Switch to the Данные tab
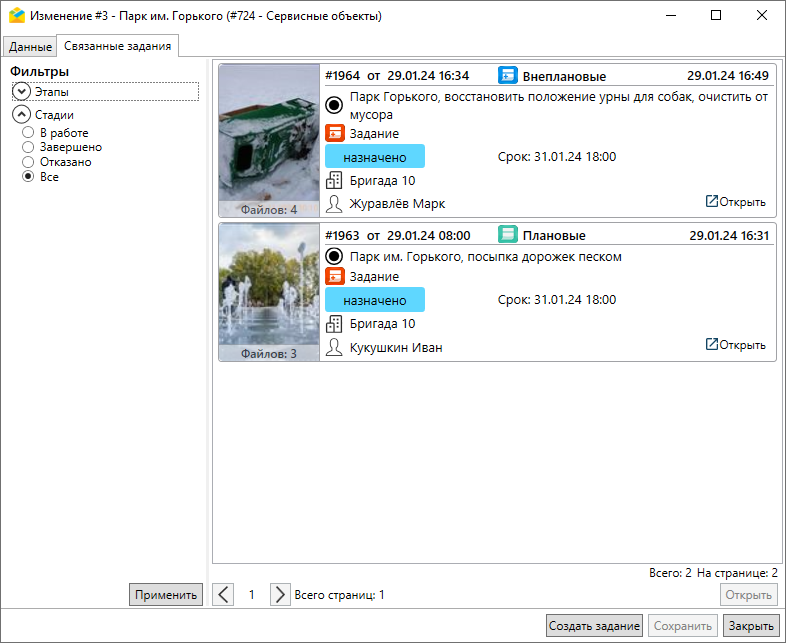The image size is (786, 643). pos(30,47)
